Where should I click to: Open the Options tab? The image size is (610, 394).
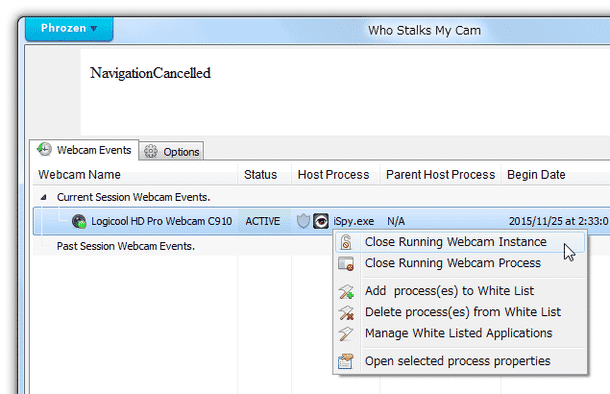172,151
